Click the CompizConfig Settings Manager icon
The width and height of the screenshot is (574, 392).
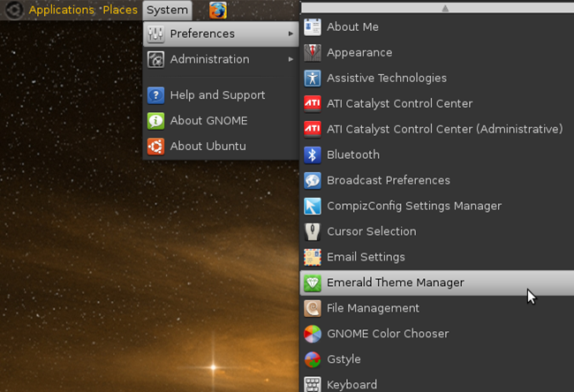[313, 206]
